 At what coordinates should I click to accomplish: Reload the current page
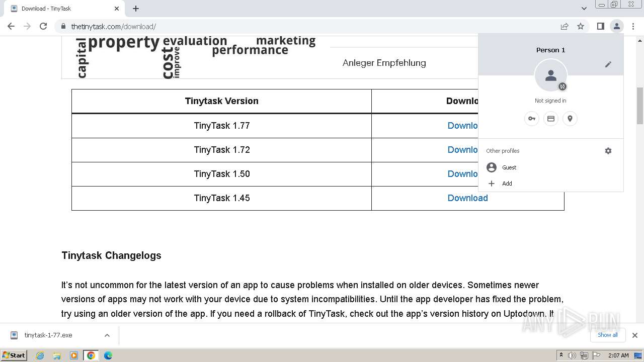pos(43,26)
